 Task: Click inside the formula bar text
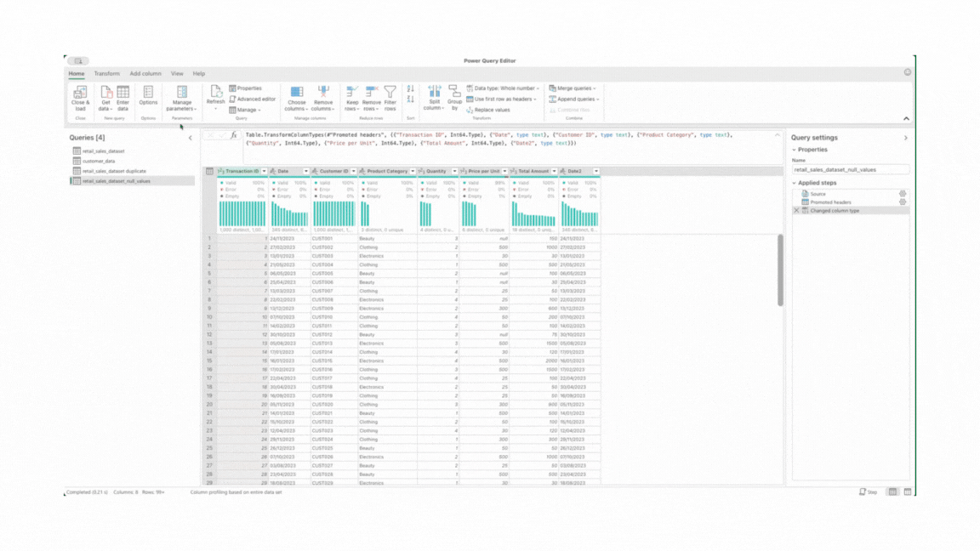491,139
